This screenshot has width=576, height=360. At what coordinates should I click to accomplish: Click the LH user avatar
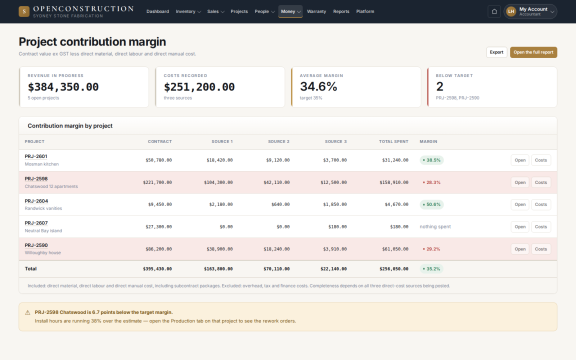point(511,11)
